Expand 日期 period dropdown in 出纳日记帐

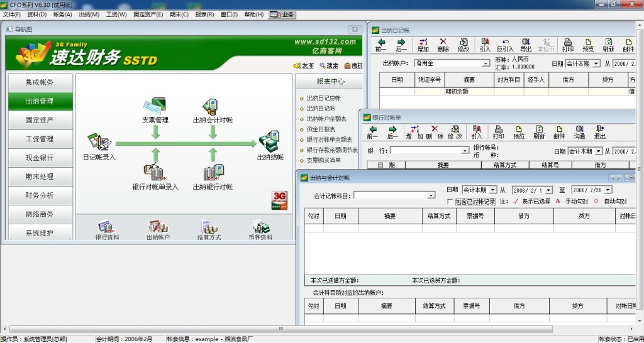point(597,63)
